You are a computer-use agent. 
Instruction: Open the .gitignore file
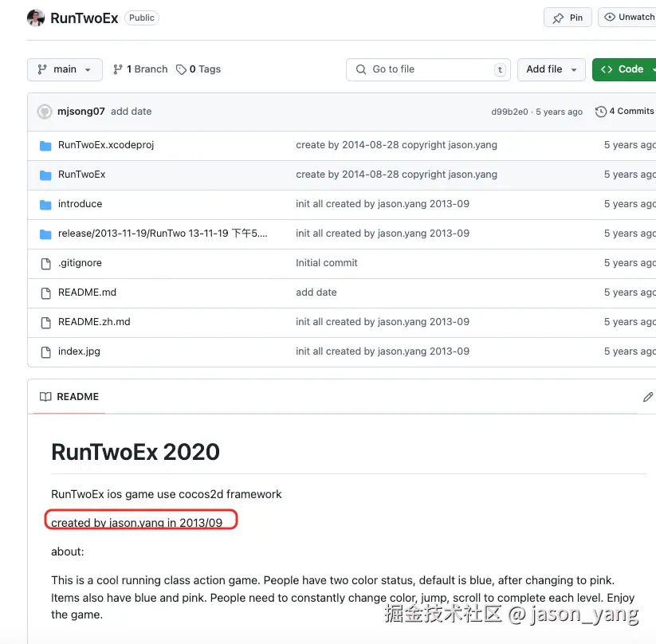[80, 263]
